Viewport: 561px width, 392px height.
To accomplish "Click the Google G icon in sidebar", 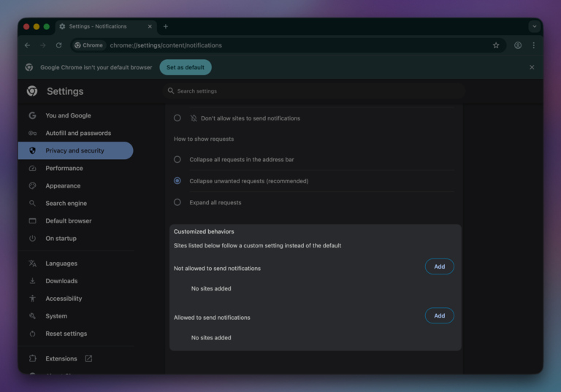I will click(x=33, y=115).
